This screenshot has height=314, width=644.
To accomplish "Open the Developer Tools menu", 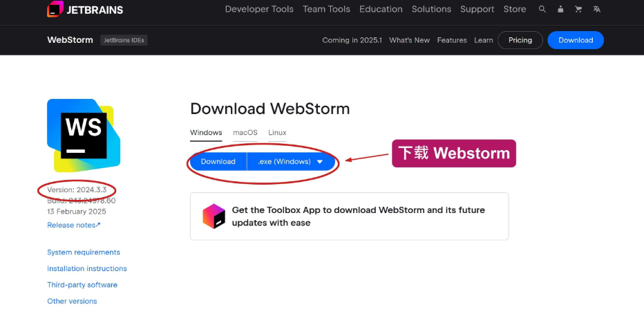I will click(x=259, y=9).
